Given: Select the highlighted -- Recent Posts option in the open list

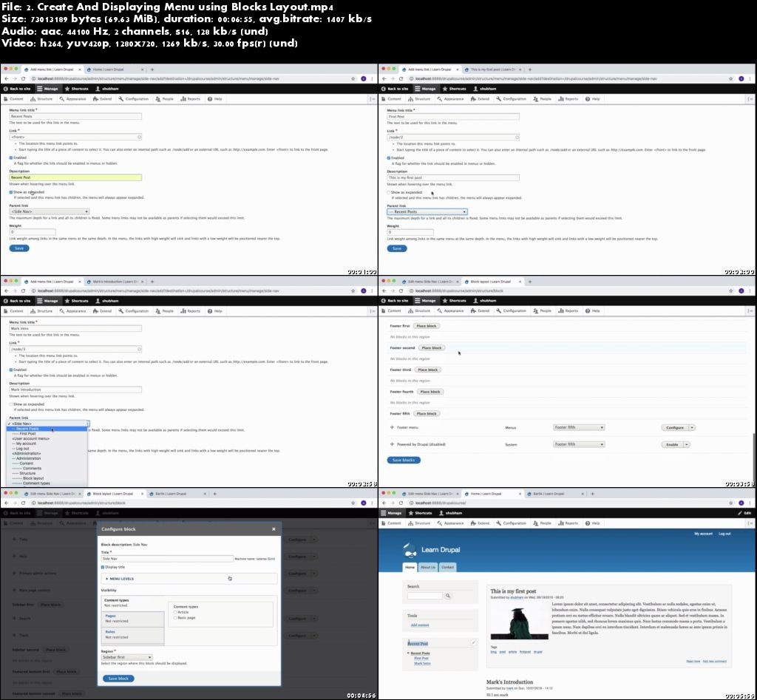Looking at the screenshot, I should click(x=47, y=429).
